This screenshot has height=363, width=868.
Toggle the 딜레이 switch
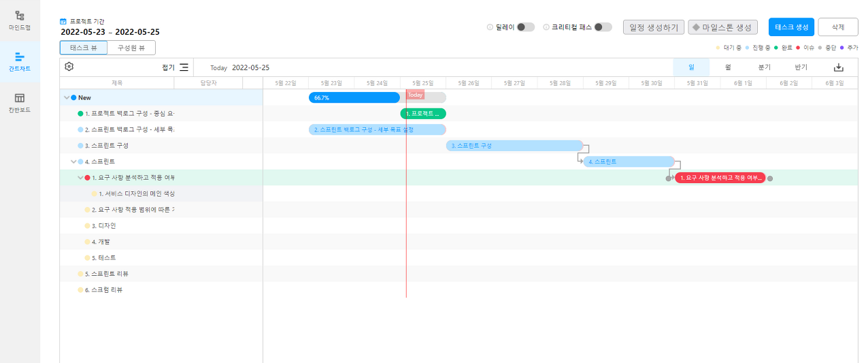coord(525,27)
